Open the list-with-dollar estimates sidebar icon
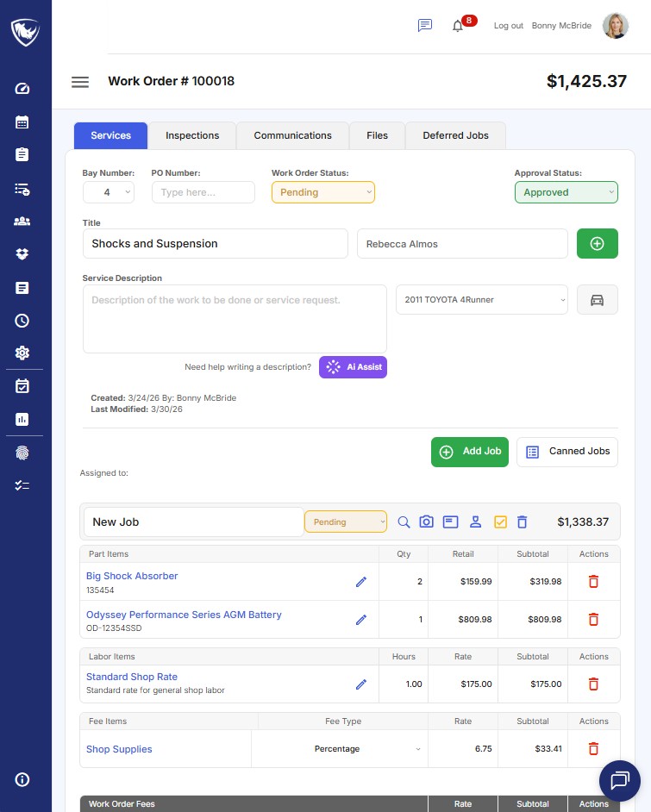Viewport: 651px width, 812px height. pos(22,189)
